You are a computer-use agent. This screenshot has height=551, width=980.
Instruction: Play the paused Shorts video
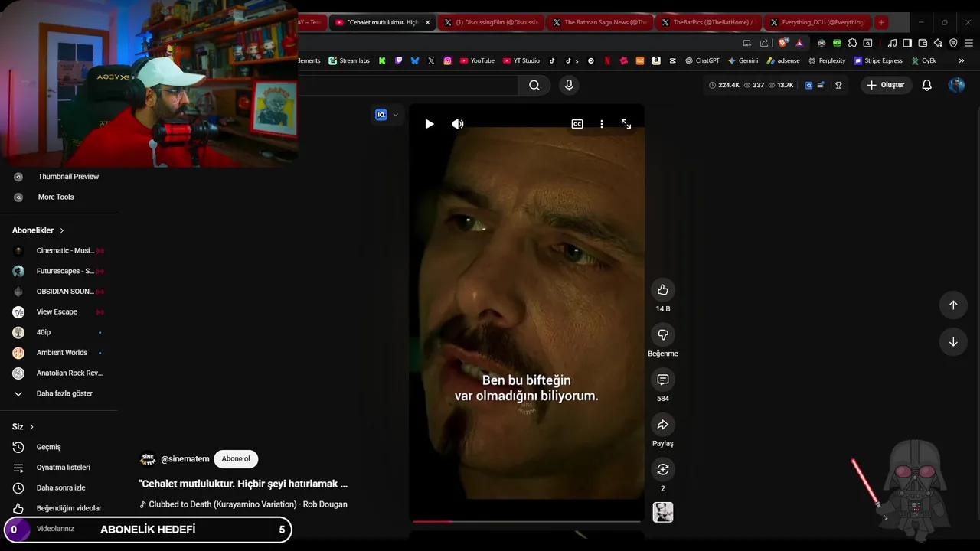pyautogui.click(x=430, y=124)
